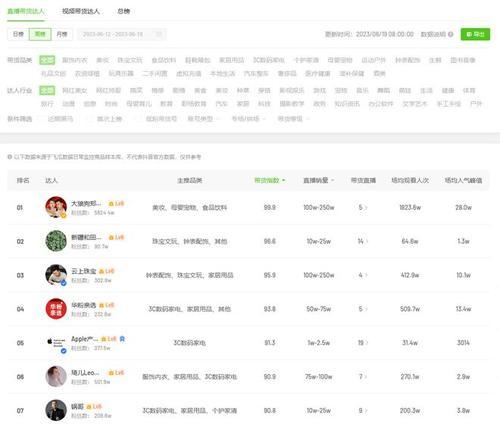Click the LIVE badge beside 锅哥
Viewport: 500px width, 424px height.
[94, 407]
